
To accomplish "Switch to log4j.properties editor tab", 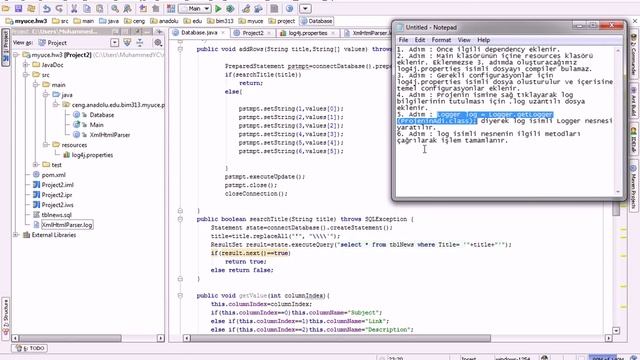I will tap(308, 33).
